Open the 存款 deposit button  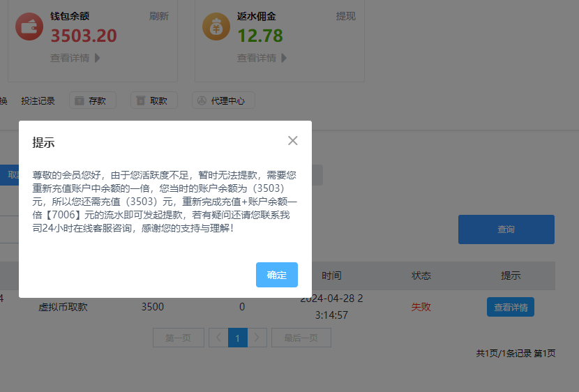[x=92, y=100]
